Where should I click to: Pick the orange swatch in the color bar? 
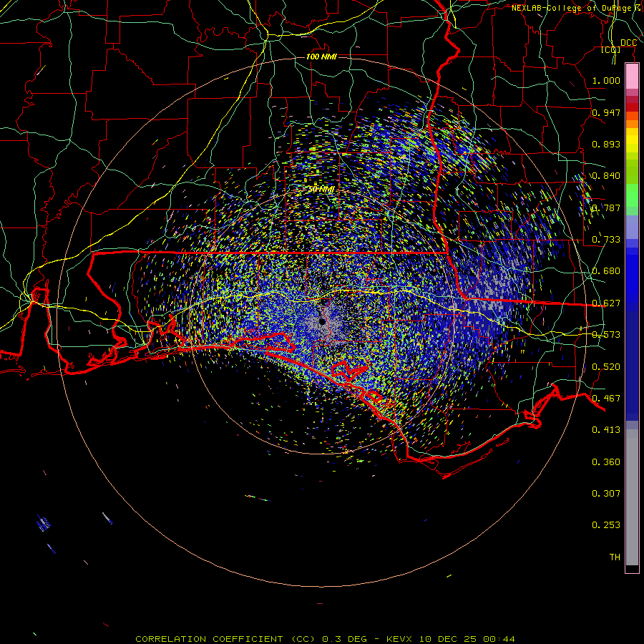[x=632, y=124]
